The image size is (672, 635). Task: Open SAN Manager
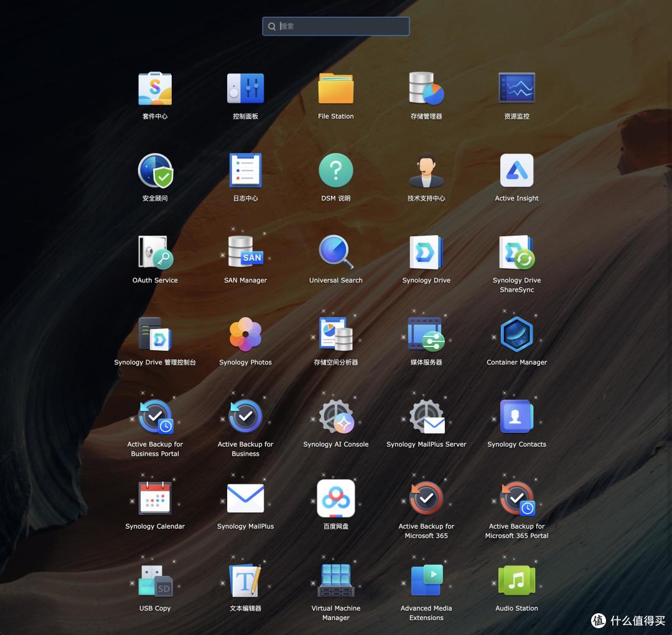[x=245, y=251]
